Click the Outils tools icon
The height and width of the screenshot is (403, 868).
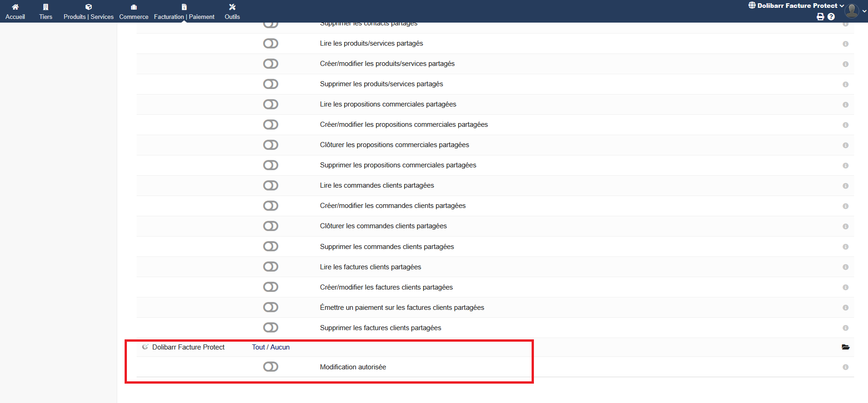[232, 7]
